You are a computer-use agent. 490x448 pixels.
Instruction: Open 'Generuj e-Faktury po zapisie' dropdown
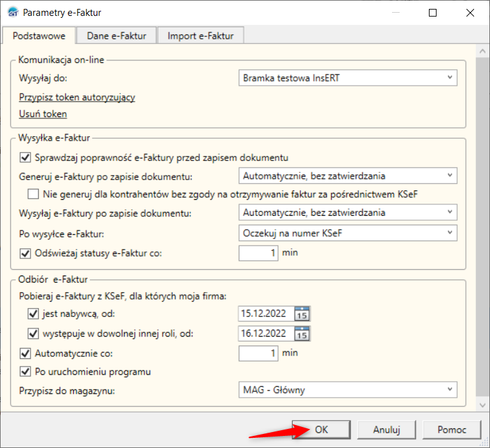[x=450, y=176]
